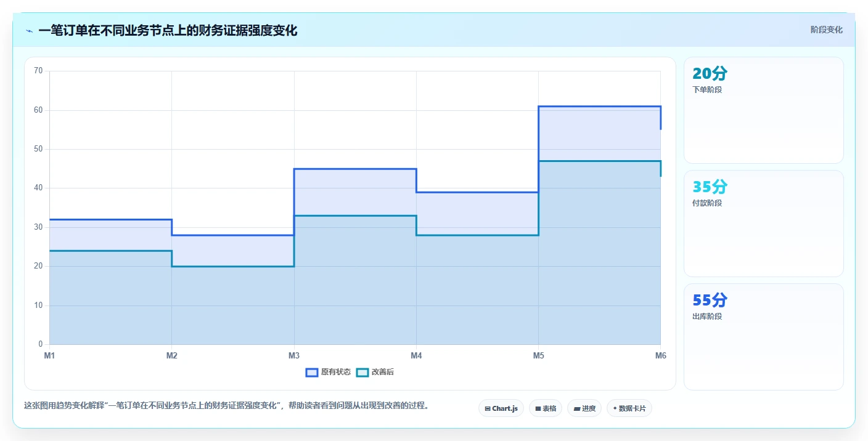Screen dimensions: 868x441
Task: Click the 下单阶段 caption text
Action: pos(707,90)
